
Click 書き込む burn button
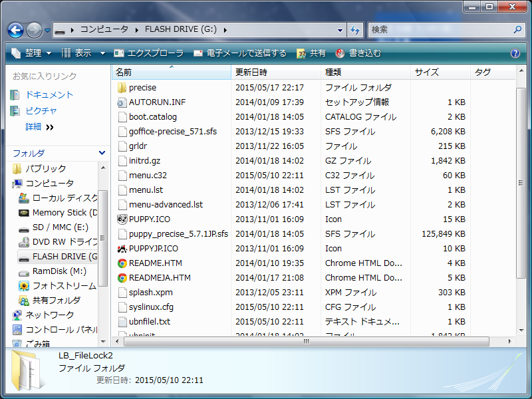[x=358, y=53]
